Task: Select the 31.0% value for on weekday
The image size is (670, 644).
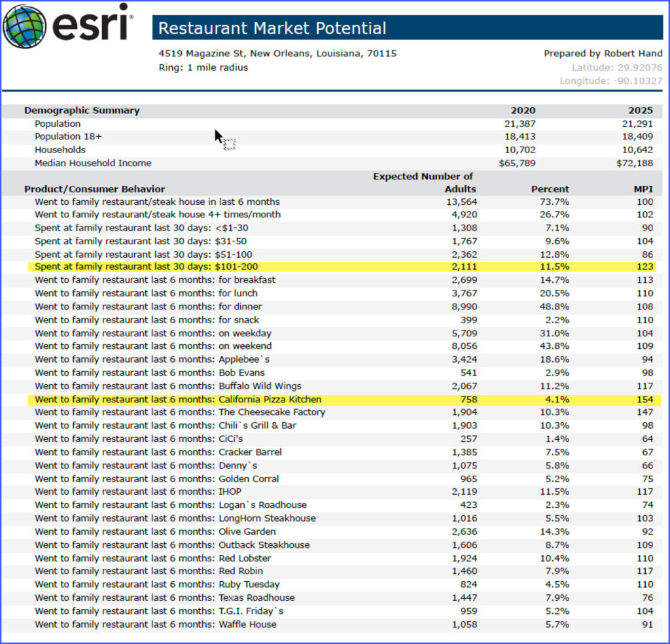Action: point(554,333)
